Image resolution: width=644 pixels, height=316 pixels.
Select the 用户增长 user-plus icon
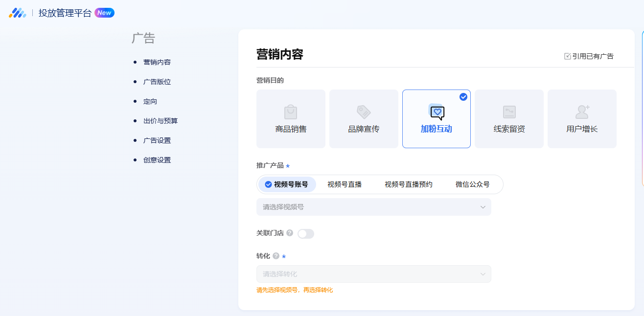pos(582,112)
